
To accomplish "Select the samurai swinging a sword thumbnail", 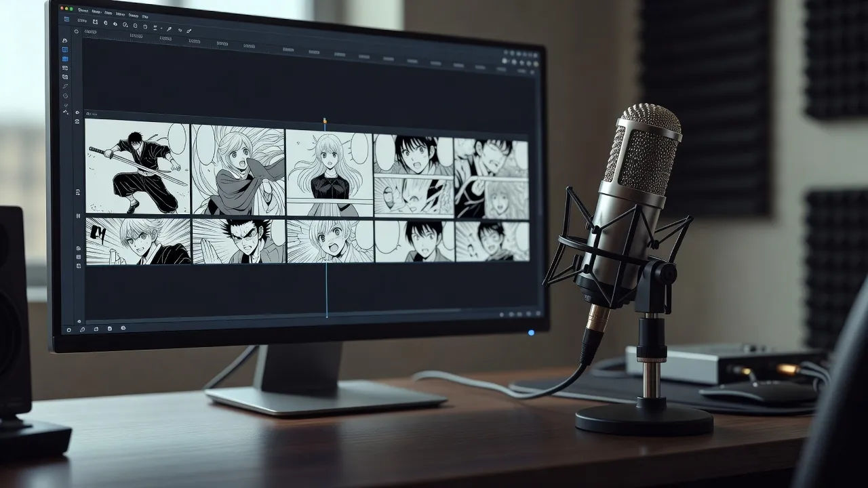I will point(138,167).
